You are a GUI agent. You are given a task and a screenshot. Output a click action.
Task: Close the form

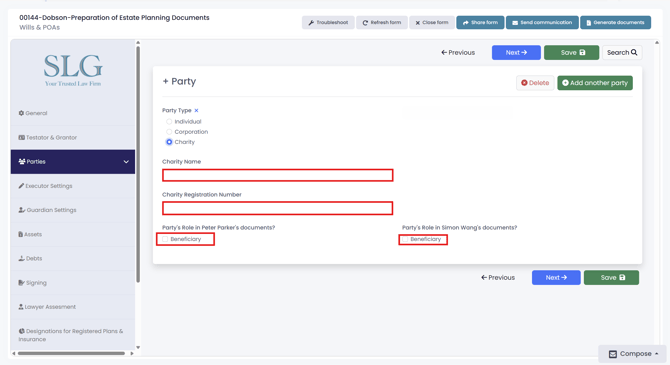(x=432, y=23)
